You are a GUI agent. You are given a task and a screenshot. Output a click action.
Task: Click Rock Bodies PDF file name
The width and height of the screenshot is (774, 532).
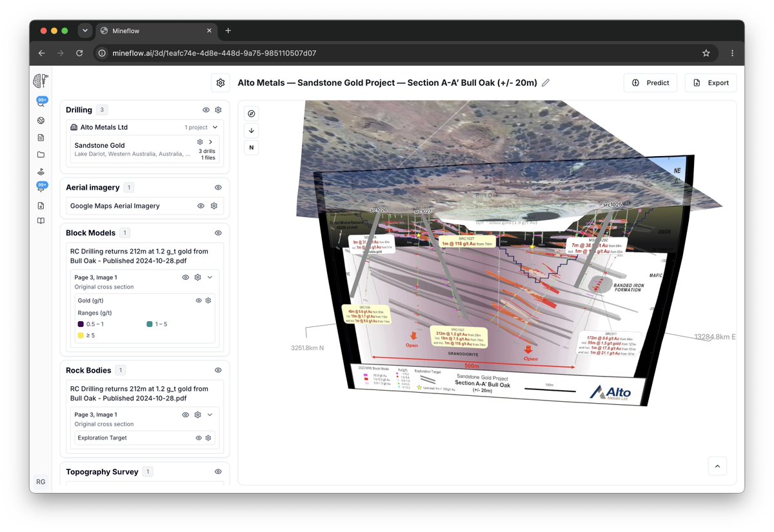pyautogui.click(x=139, y=393)
